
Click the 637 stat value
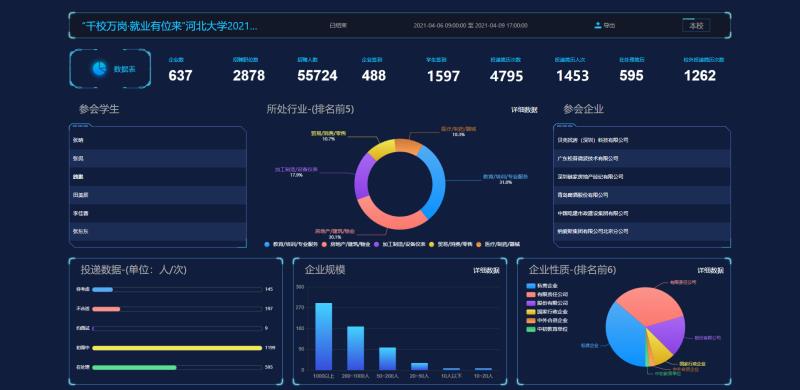180,76
